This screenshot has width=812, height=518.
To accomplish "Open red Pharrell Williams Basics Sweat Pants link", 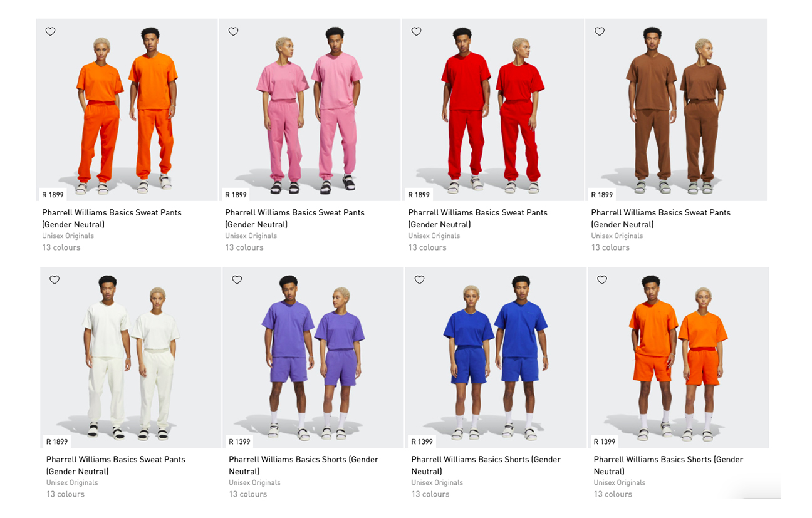I will point(477,218).
